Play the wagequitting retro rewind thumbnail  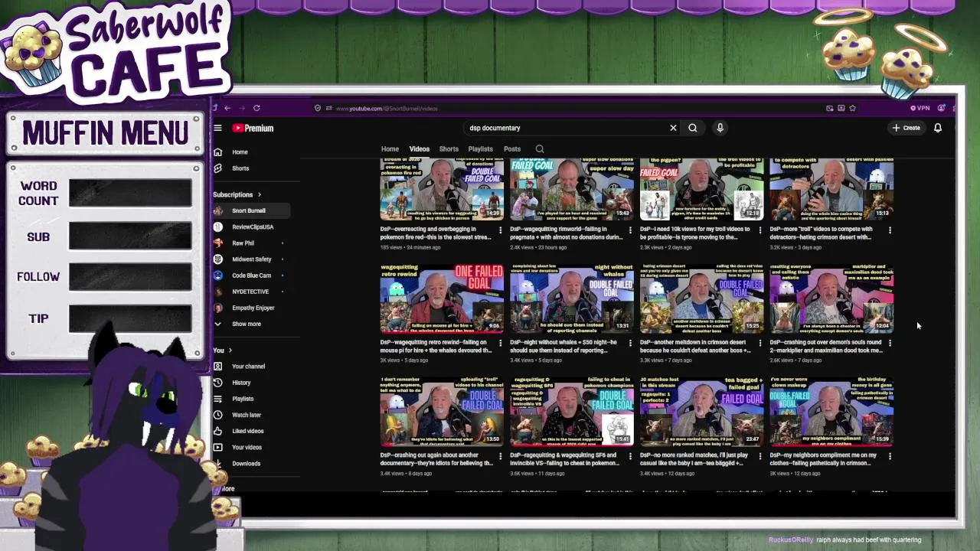[442, 298]
